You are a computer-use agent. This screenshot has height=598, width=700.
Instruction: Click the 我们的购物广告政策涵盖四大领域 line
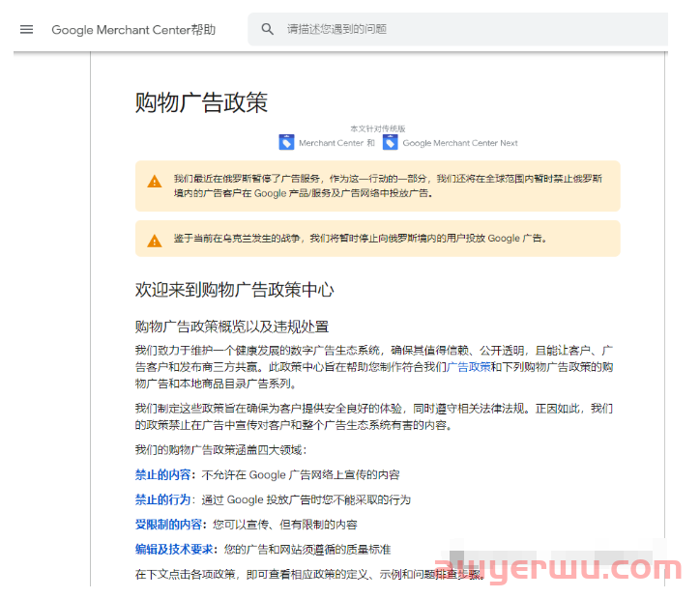pos(221,450)
